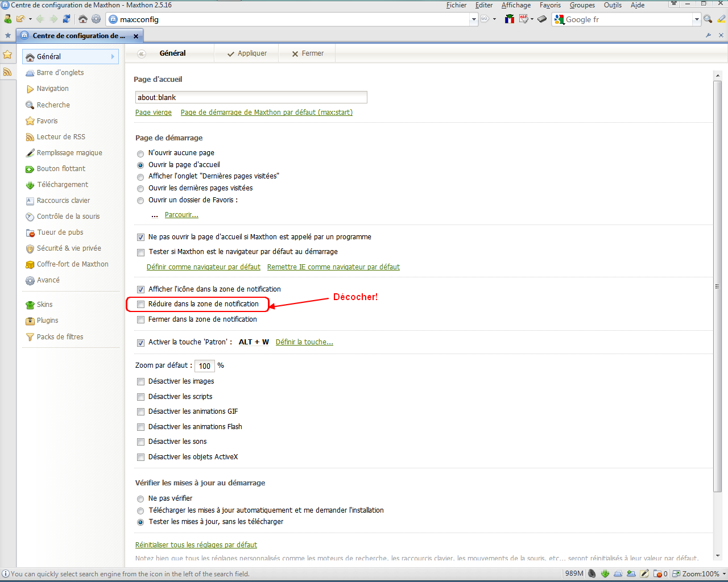The image size is (728, 582).
Task: Click the refresh page icon
Action: point(67,19)
